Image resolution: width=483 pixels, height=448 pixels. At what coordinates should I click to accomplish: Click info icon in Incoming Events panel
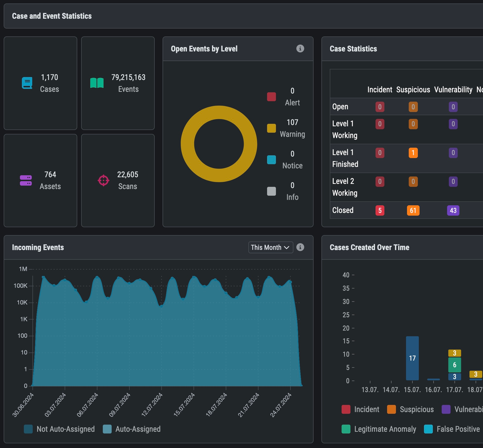(300, 247)
